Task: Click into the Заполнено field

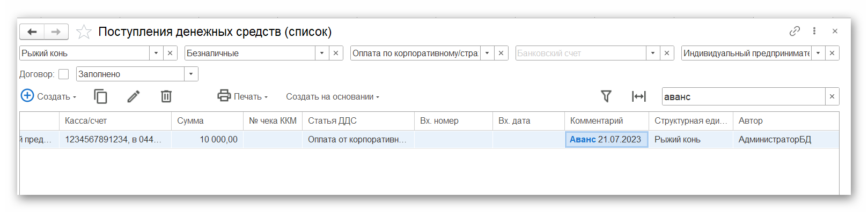Action: (130, 74)
